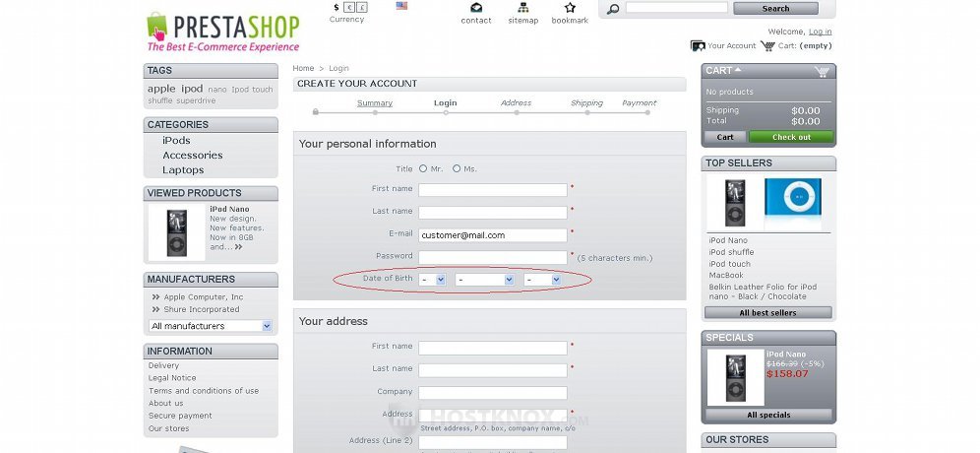Click the Log in link

pyautogui.click(x=820, y=32)
